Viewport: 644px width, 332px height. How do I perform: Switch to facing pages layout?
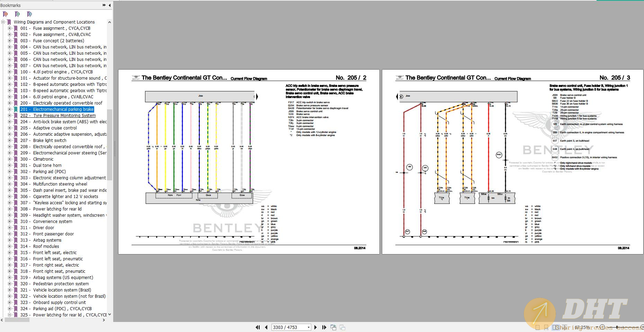[x=556, y=327]
